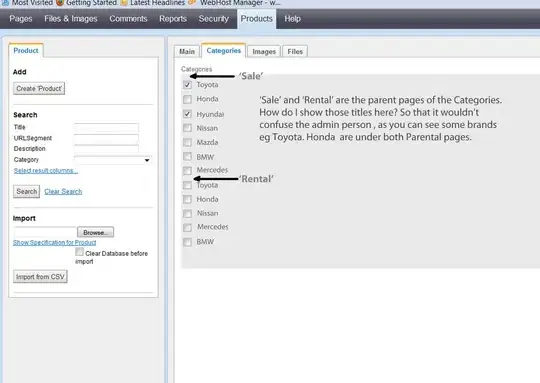Open the Select result columns link

click(46, 170)
